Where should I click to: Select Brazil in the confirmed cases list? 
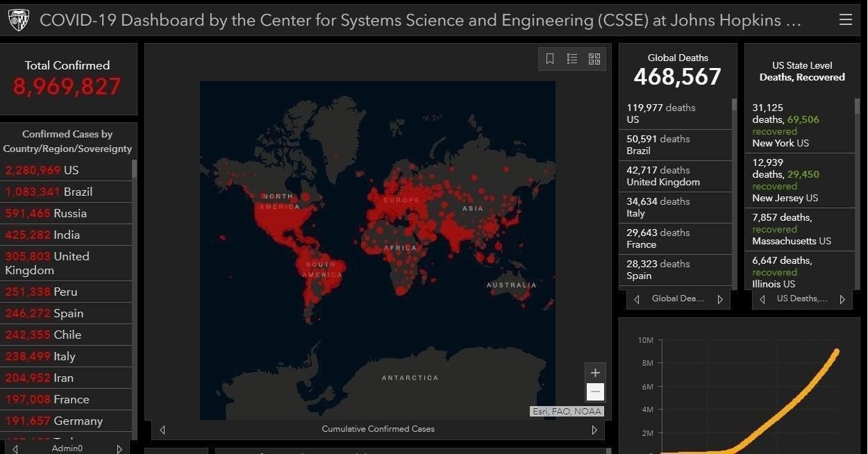pyautogui.click(x=49, y=192)
